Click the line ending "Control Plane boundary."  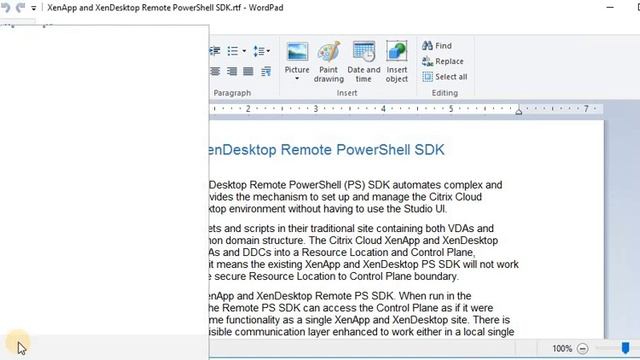tap(334, 276)
